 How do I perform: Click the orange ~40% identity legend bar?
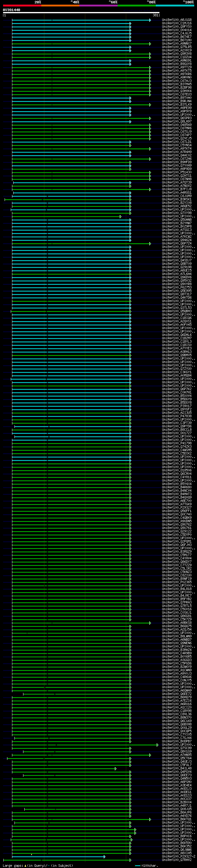point(60,6)
